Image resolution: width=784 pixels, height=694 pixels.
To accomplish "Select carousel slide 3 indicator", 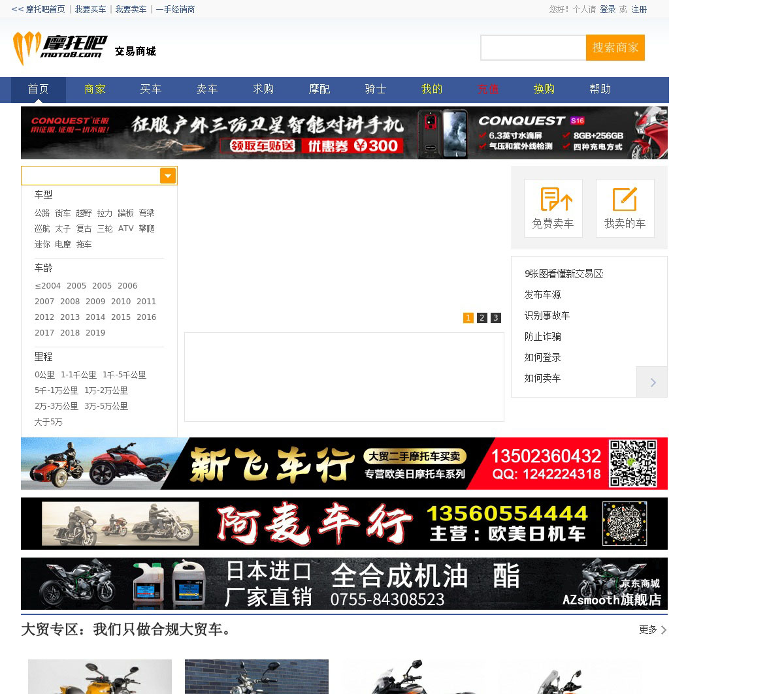I will [x=496, y=318].
